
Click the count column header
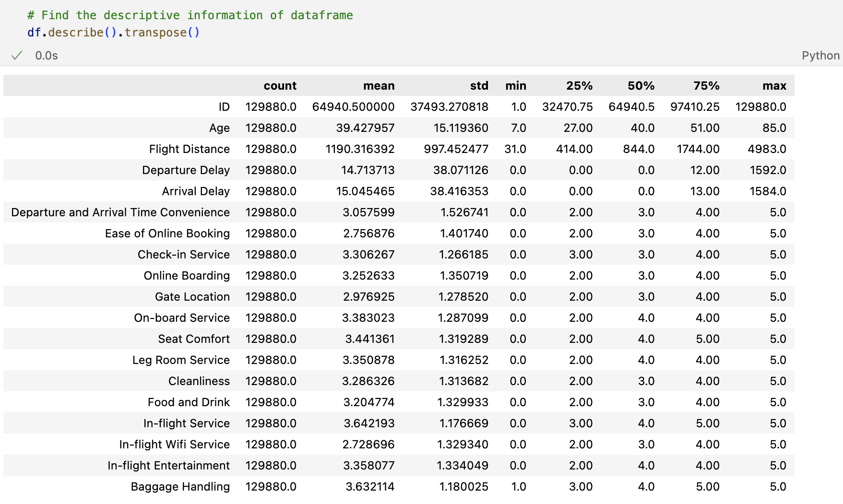click(x=280, y=86)
